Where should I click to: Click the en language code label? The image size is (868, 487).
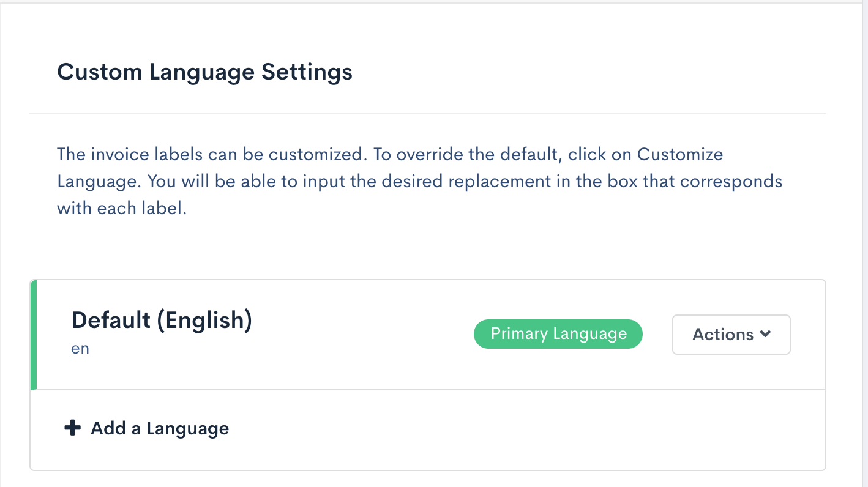click(x=80, y=348)
